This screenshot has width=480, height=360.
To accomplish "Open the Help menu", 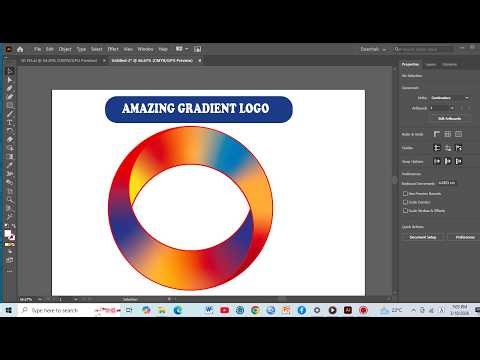I will [163, 49].
